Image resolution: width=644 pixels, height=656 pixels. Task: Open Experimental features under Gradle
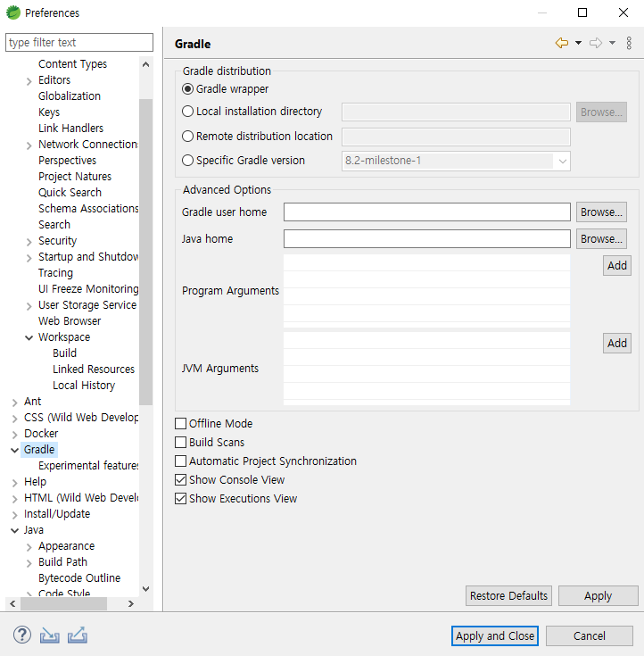(x=88, y=466)
